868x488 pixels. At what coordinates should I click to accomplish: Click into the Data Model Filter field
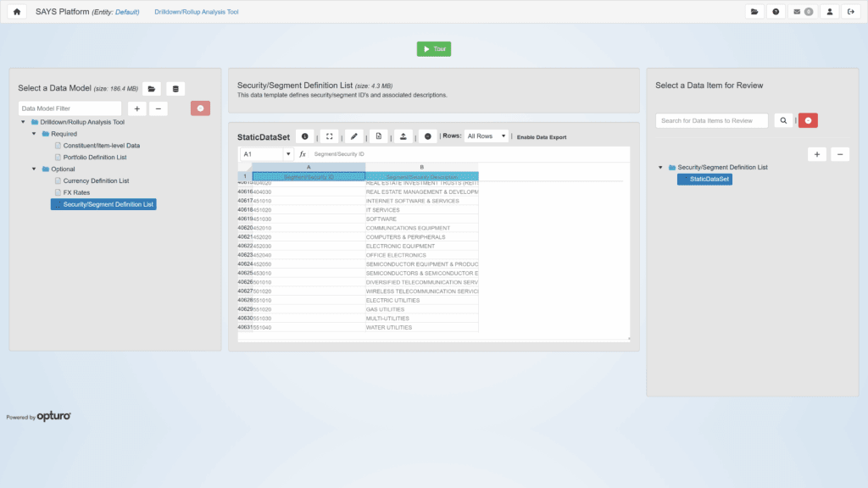click(70, 108)
